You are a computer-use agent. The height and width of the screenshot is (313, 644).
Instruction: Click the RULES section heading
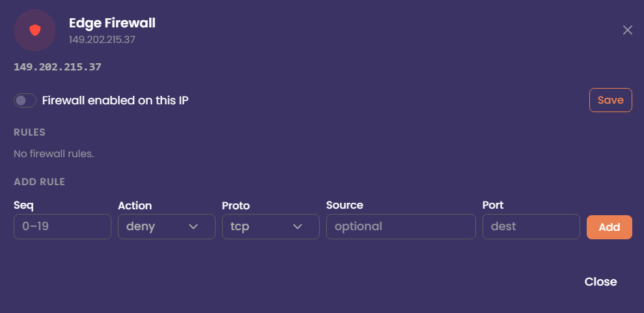point(29,132)
